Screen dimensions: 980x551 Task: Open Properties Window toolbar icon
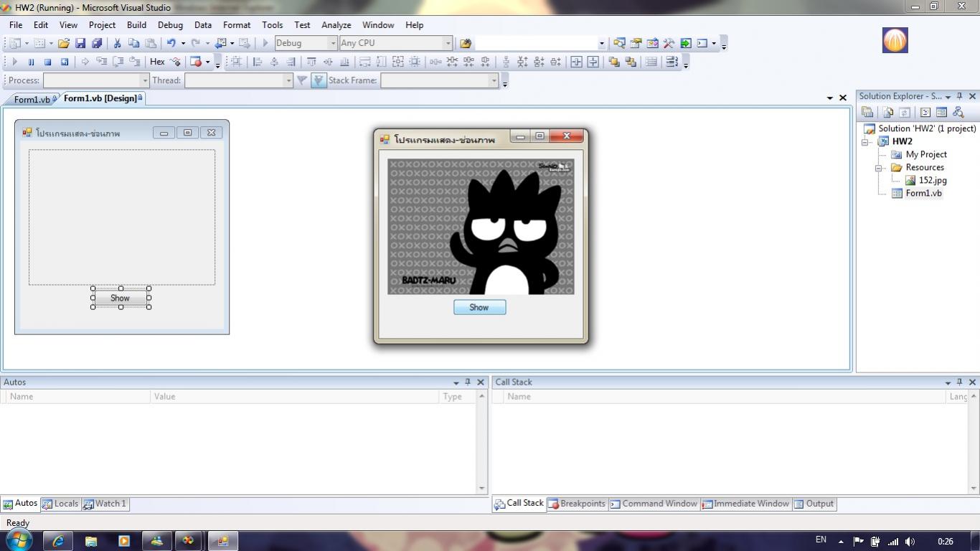pos(636,43)
